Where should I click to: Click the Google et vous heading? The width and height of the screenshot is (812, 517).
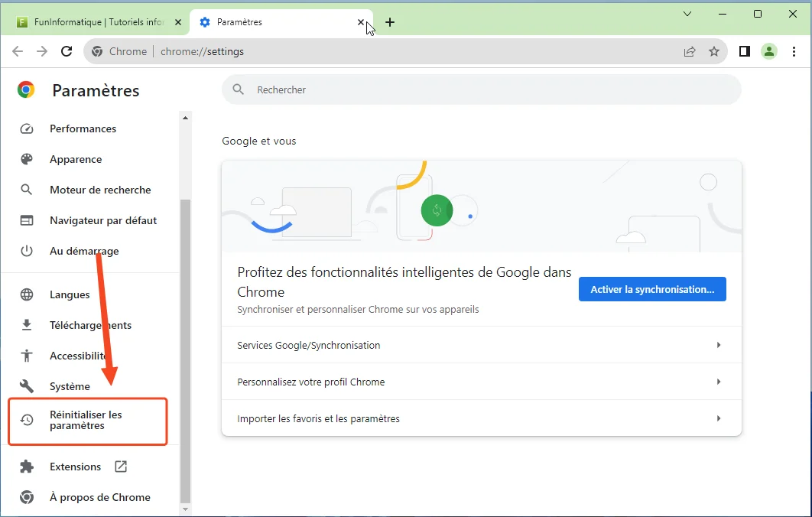259,141
